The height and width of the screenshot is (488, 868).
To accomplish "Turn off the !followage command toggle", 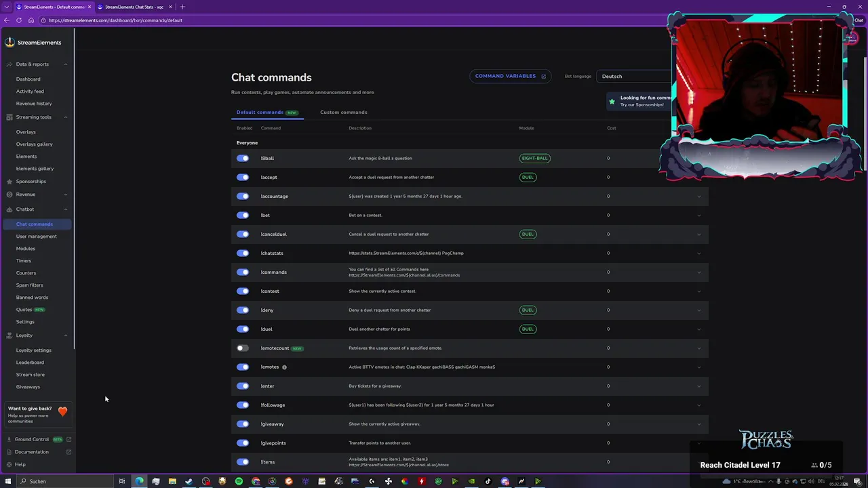I will [x=243, y=405].
